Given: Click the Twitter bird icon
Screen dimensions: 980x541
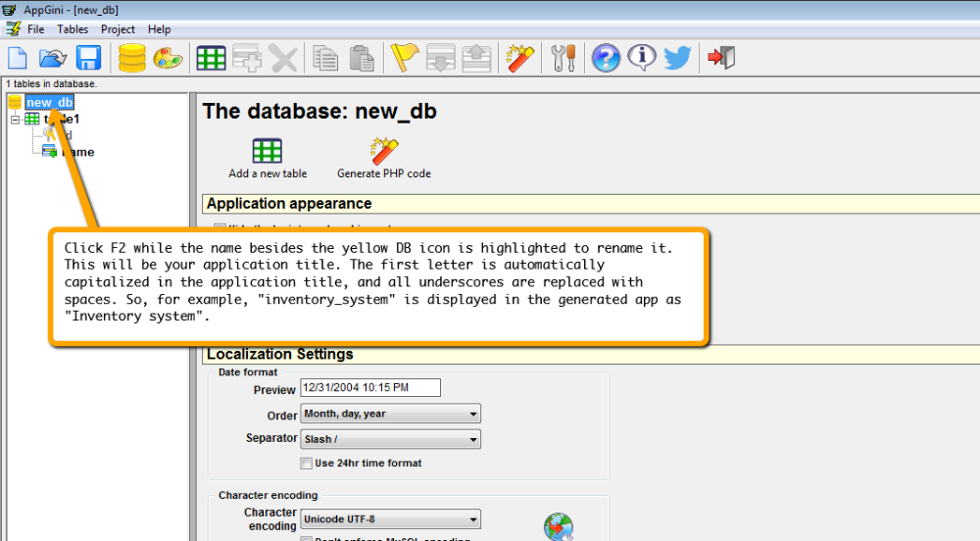Looking at the screenshot, I should [x=677, y=58].
